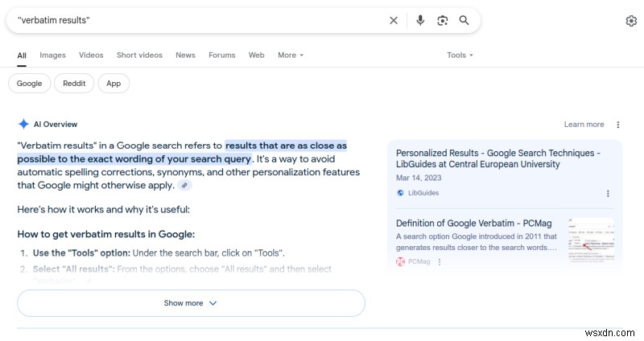Click the "How to get verbatim results in Google:" heading
The height and width of the screenshot is (341, 644).
pyautogui.click(x=106, y=234)
